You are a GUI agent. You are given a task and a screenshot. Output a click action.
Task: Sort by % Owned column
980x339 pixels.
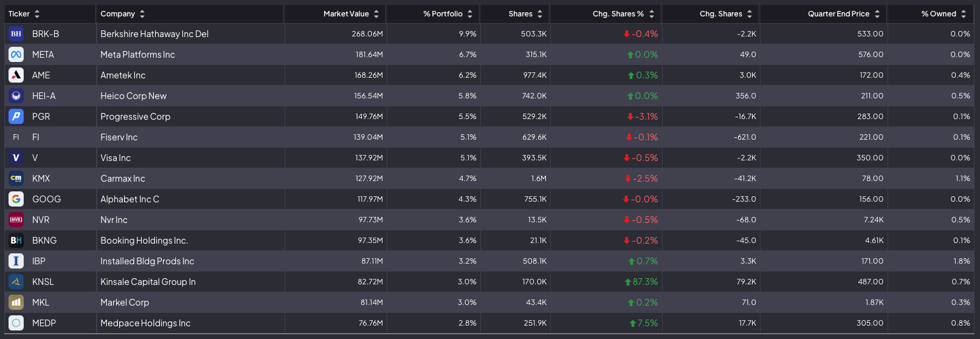[944, 14]
